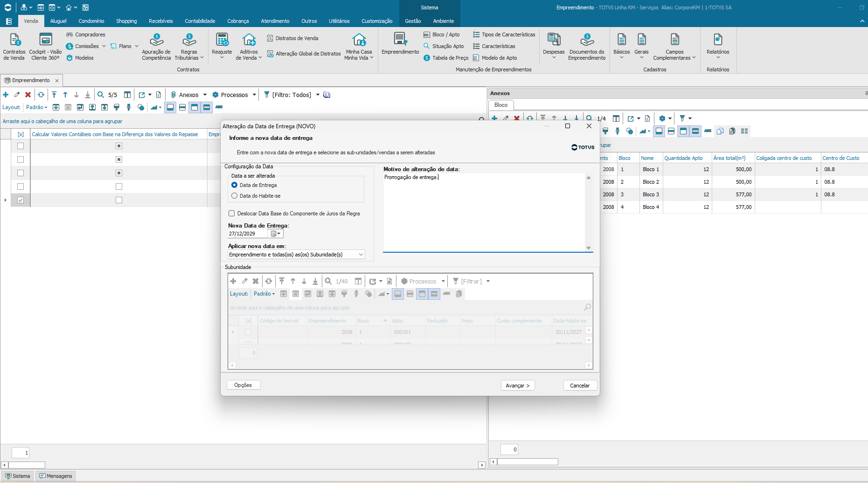
Task: Click Minha Casa Minha Vida icon
Action: pyautogui.click(x=359, y=46)
